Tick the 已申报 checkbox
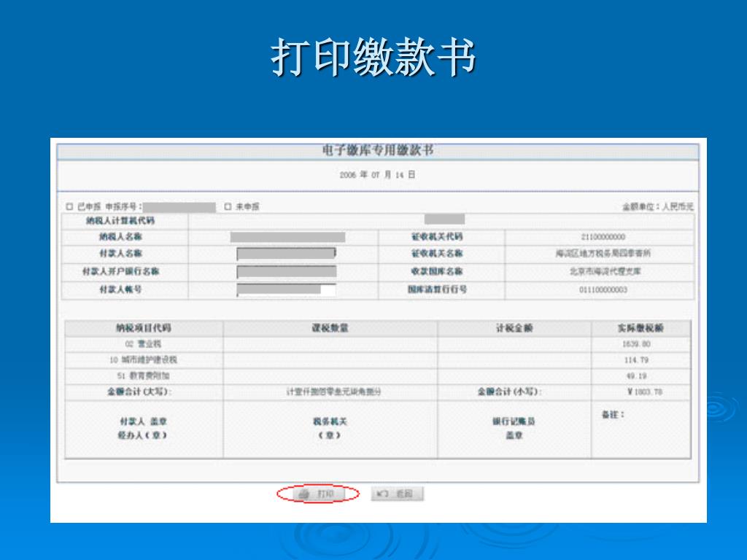Image resolution: width=747 pixels, height=560 pixels. click(x=69, y=206)
